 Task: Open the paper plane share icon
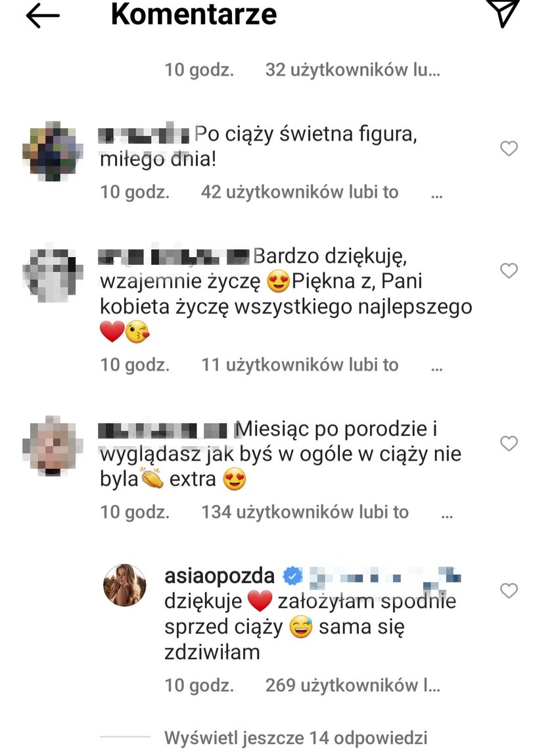[502, 13]
